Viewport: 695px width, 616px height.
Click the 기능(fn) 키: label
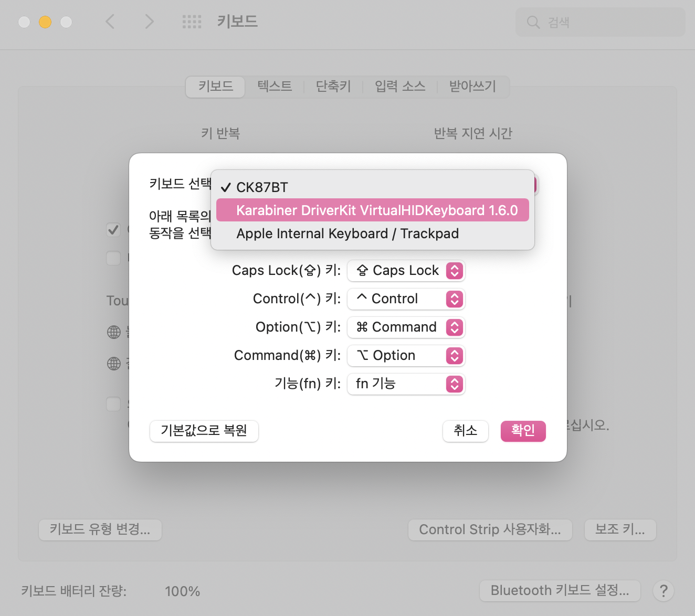pyautogui.click(x=308, y=384)
